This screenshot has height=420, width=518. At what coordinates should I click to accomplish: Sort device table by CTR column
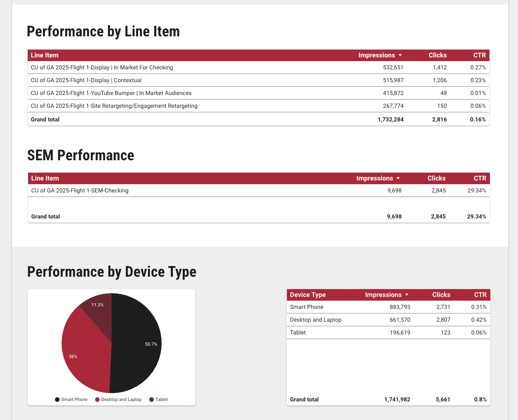[480, 295]
